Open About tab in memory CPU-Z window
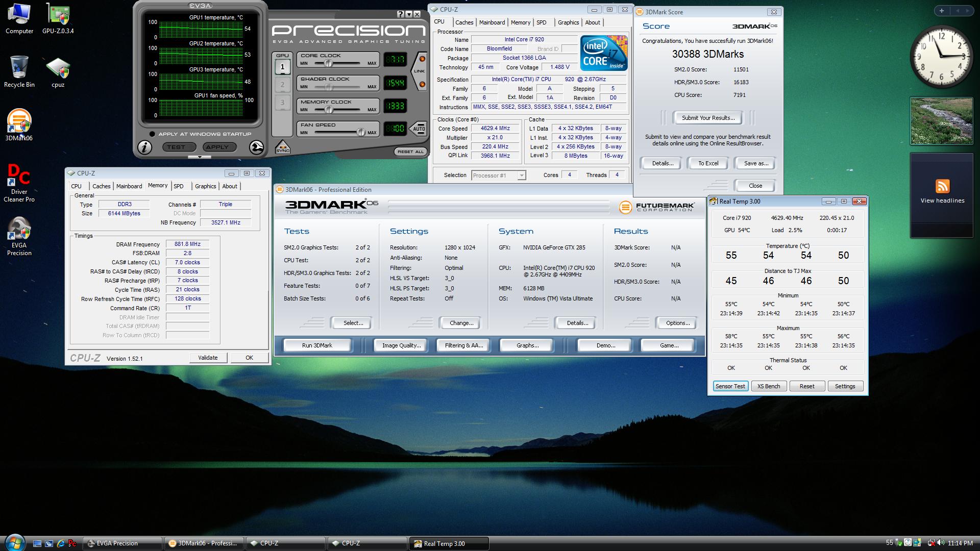The height and width of the screenshot is (551, 980). (x=230, y=186)
